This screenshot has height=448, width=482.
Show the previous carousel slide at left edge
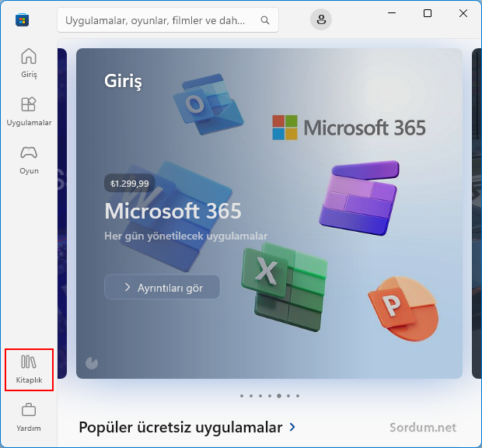(x=61, y=213)
